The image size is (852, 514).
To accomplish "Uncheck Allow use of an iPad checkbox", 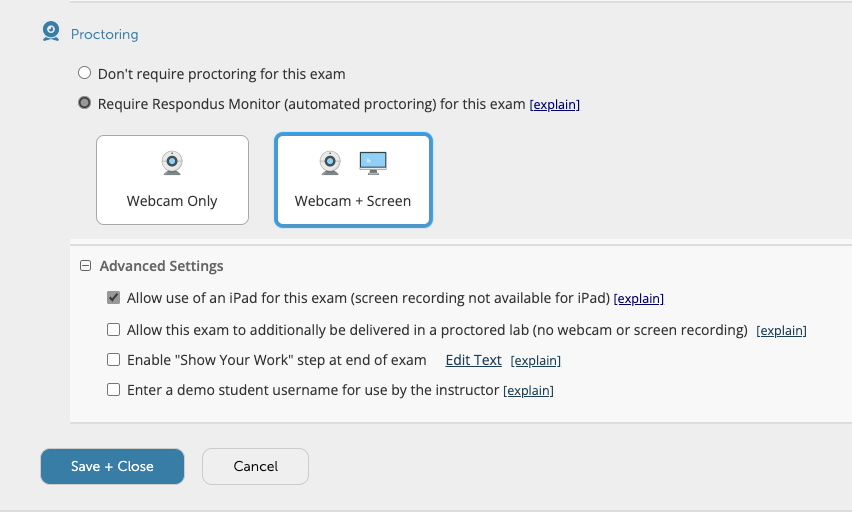I will coord(114,298).
